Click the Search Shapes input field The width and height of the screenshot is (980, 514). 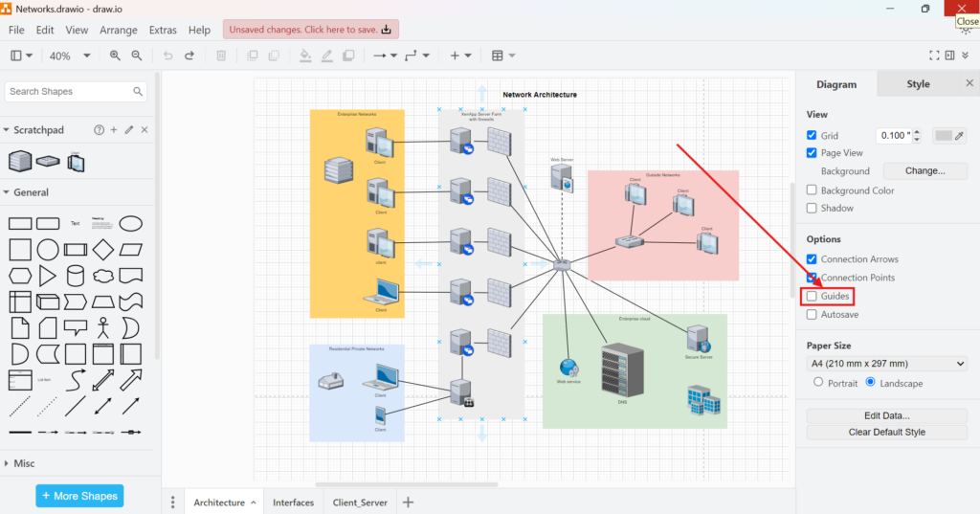pyautogui.click(x=69, y=92)
